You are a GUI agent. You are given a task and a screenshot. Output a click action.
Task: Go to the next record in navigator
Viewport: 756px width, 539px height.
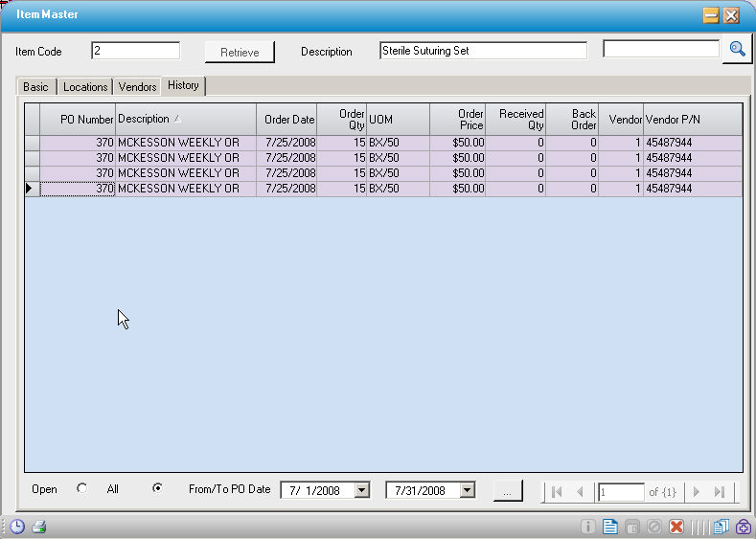pyautogui.click(x=697, y=492)
